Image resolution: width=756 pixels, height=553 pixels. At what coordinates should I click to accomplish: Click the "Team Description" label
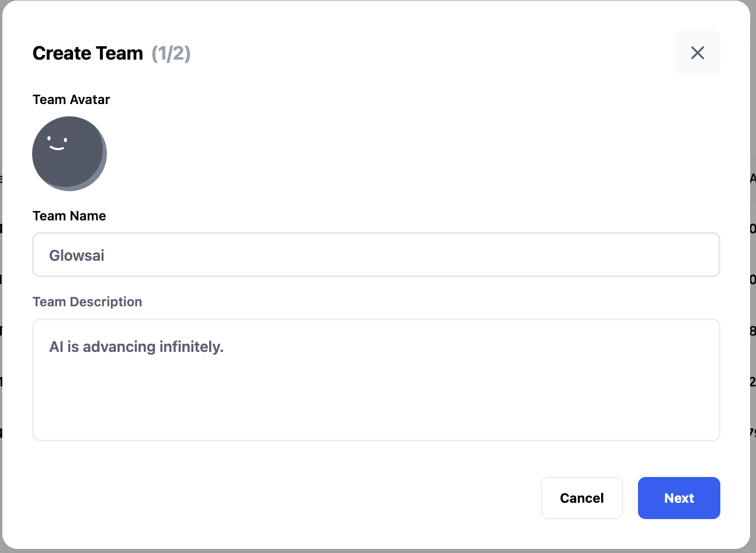tap(88, 302)
